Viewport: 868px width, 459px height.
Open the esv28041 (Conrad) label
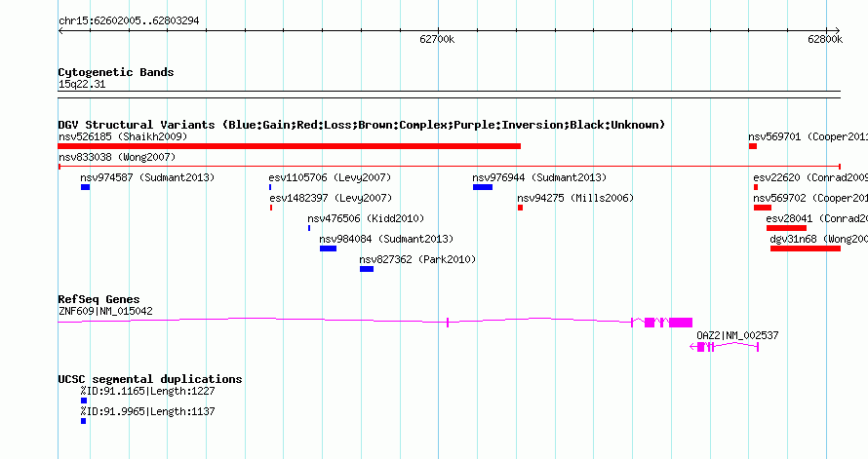817,218
